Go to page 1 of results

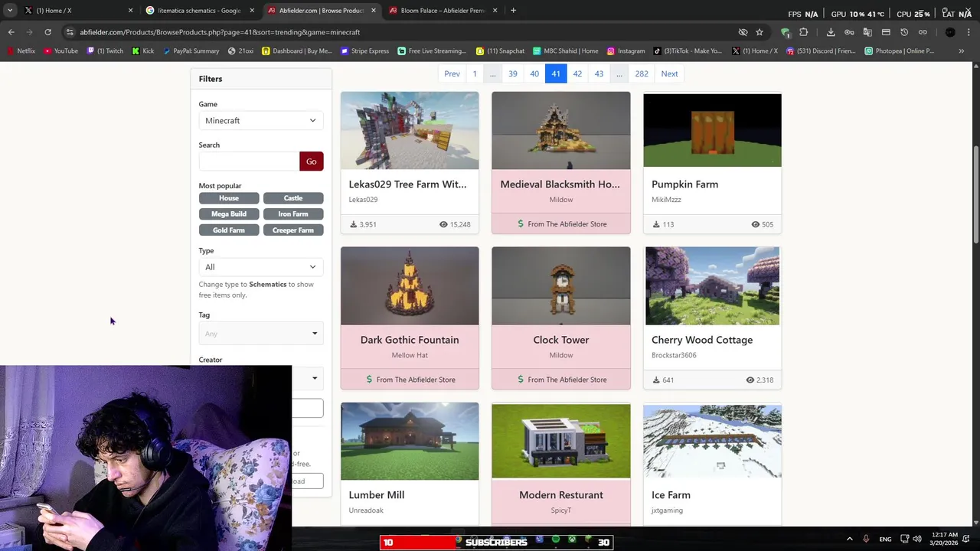pos(475,74)
